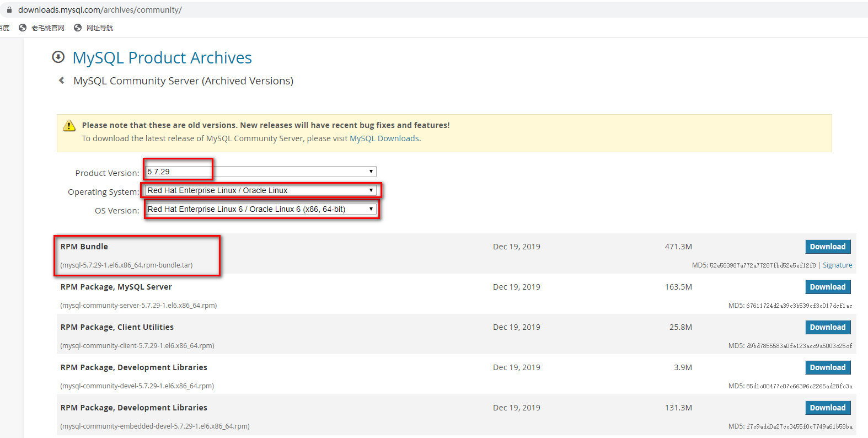Click the yellow warning triangle icon
868x438 pixels.
point(69,126)
